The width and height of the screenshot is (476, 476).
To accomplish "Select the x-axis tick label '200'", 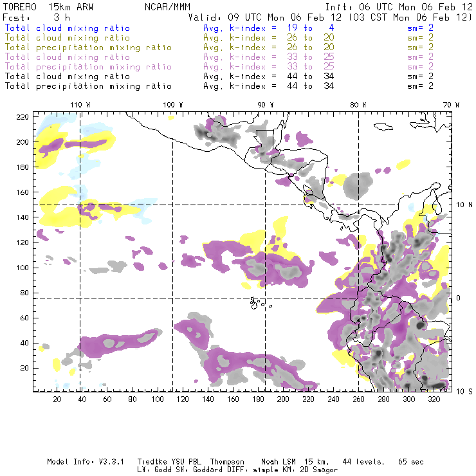I will 283,399.
